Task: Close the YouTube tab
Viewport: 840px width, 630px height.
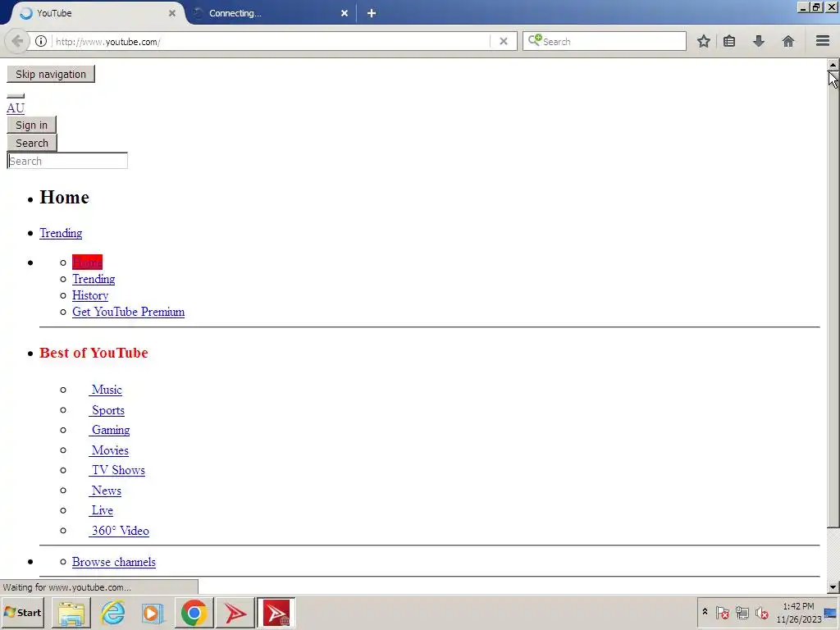Action: tap(172, 13)
